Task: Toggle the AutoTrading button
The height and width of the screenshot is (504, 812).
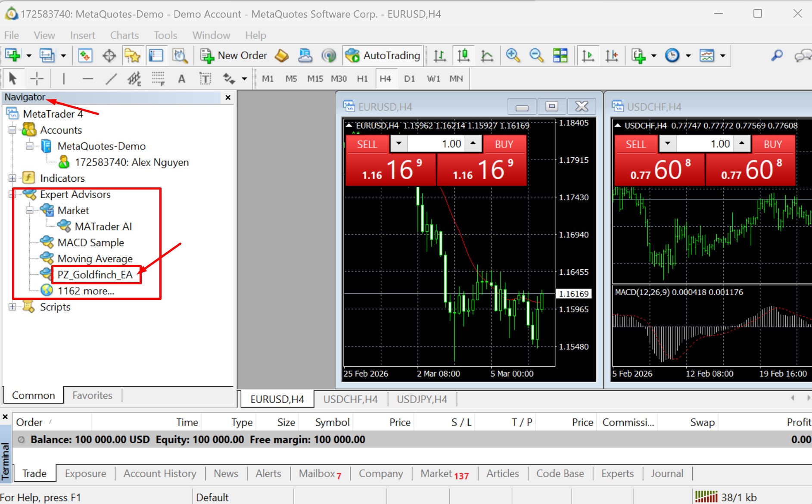Action: (x=383, y=56)
